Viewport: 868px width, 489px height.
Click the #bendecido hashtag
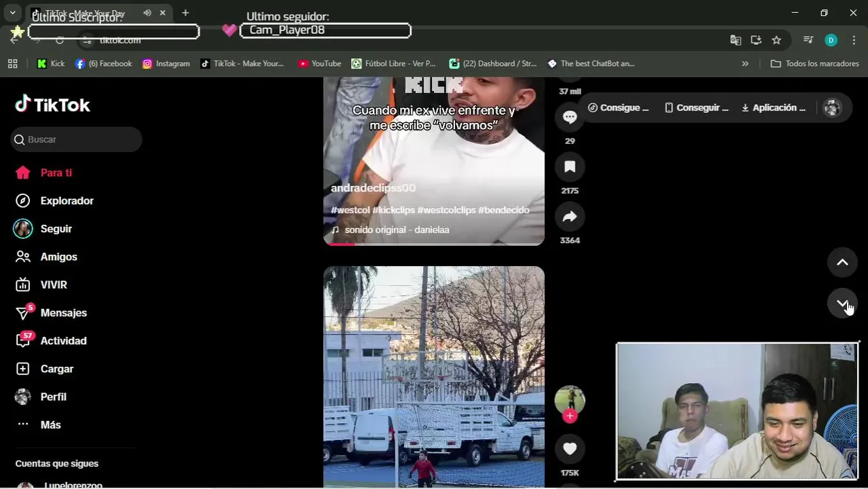503,211
